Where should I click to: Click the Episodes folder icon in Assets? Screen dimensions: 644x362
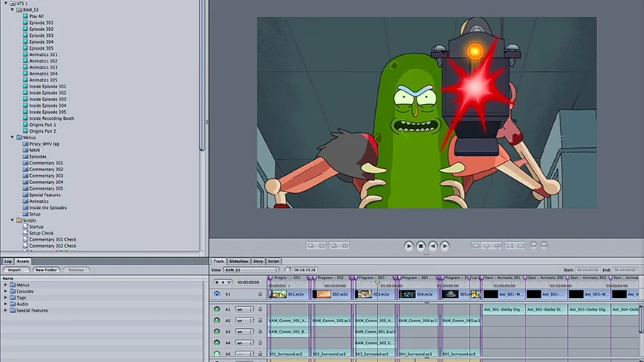point(13,291)
